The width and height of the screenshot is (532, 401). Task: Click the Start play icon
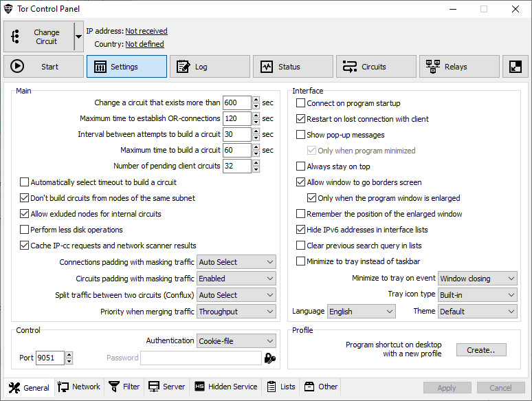[17, 66]
